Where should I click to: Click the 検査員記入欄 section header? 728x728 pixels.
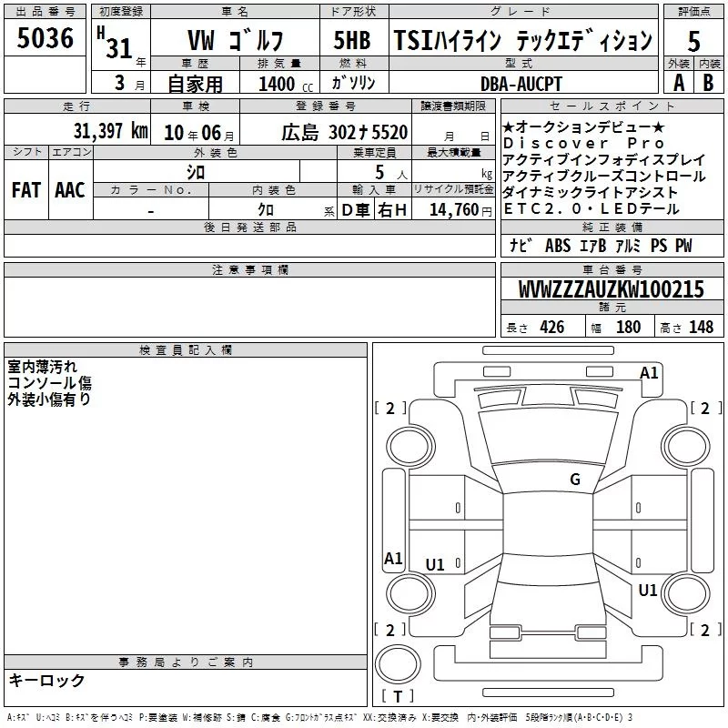(x=186, y=350)
